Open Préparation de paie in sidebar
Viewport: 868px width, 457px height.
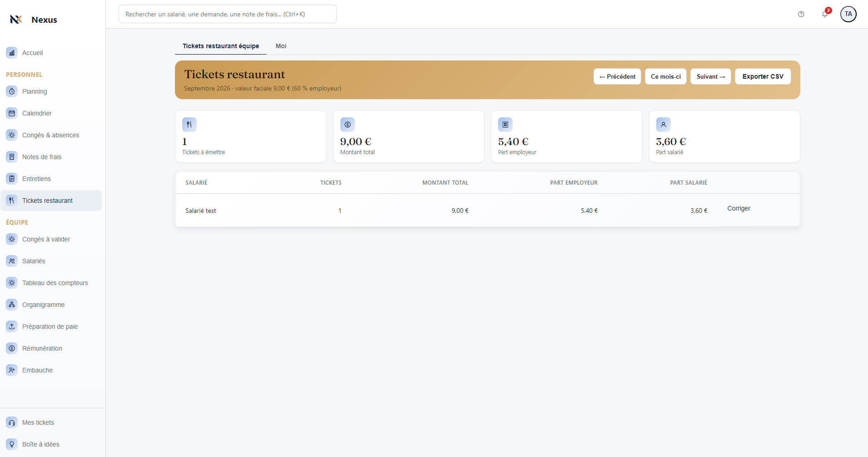pyautogui.click(x=51, y=326)
